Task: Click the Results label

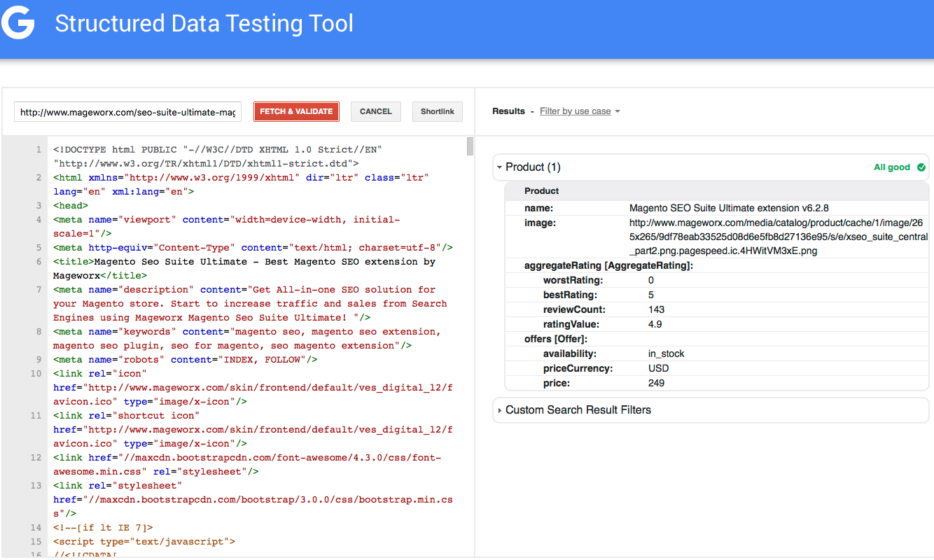Action: (x=508, y=111)
